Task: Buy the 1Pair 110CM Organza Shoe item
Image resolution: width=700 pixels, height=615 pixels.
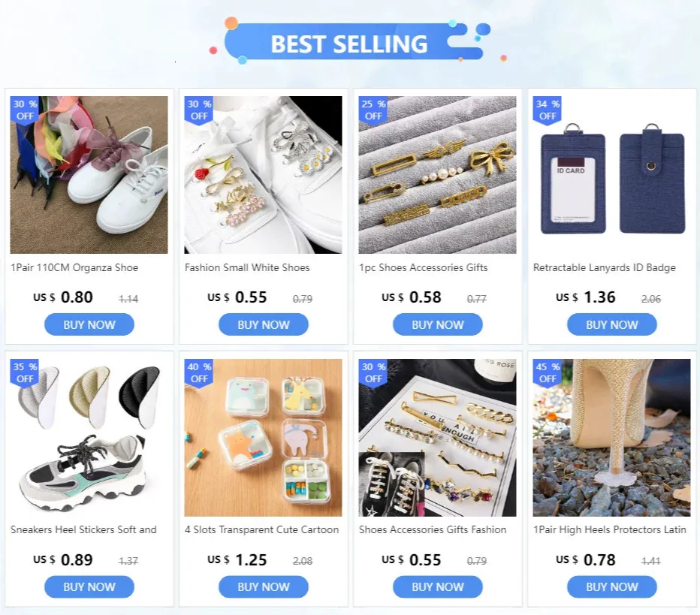Action: pos(89,324)
